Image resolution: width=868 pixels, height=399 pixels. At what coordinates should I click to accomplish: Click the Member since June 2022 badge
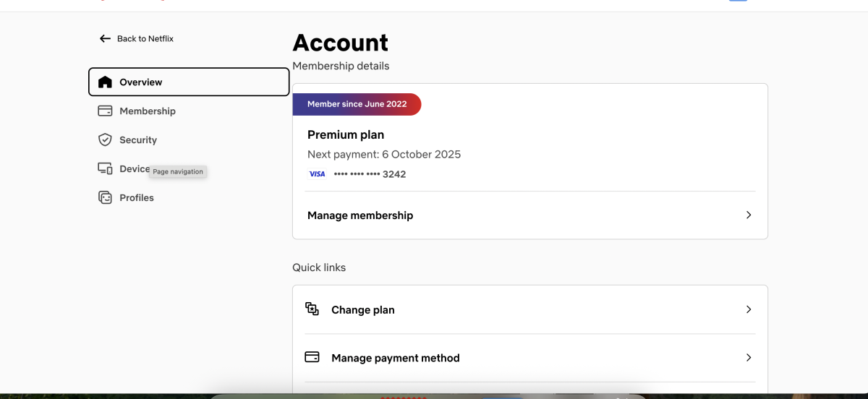tap(357, 104)
